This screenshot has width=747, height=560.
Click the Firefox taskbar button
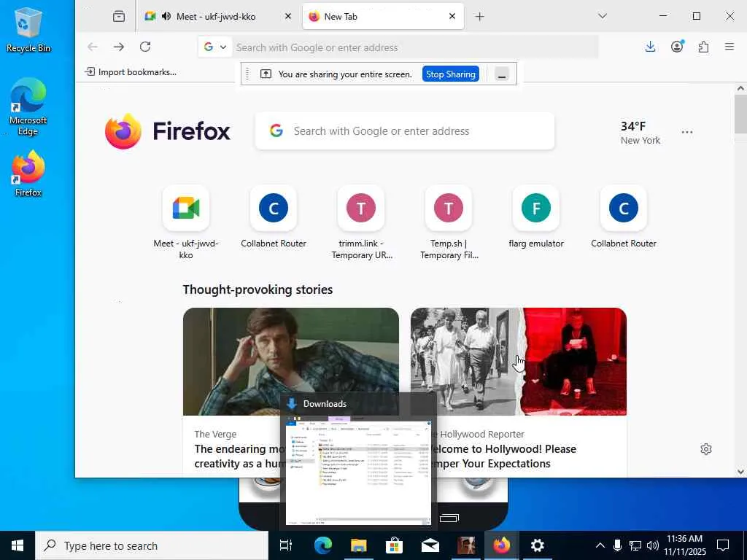pos(502,545)
